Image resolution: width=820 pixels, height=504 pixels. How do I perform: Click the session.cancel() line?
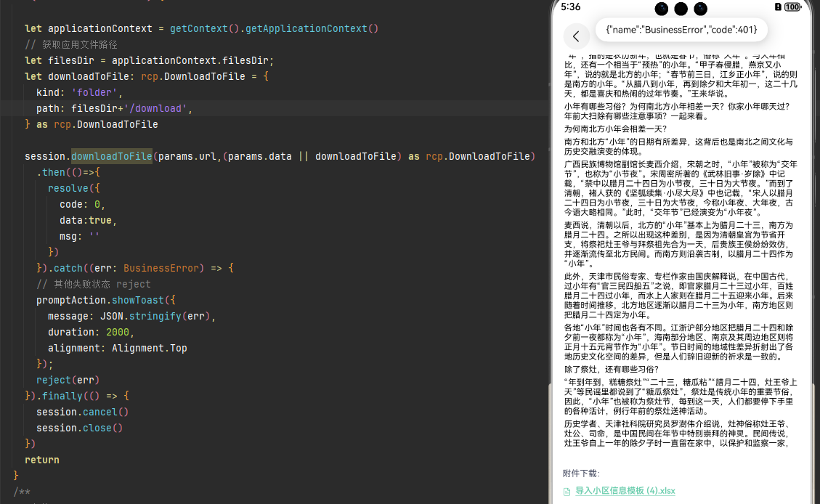click(82, 412)
